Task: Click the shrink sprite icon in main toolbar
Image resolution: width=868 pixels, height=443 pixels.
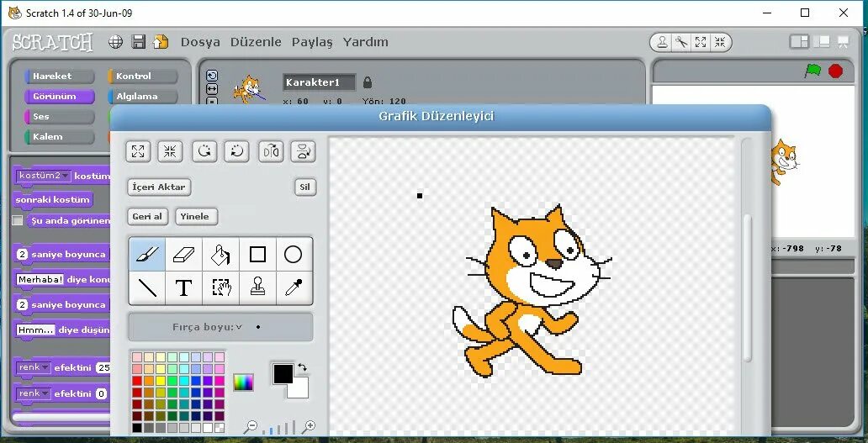Action: coord(720,42)
